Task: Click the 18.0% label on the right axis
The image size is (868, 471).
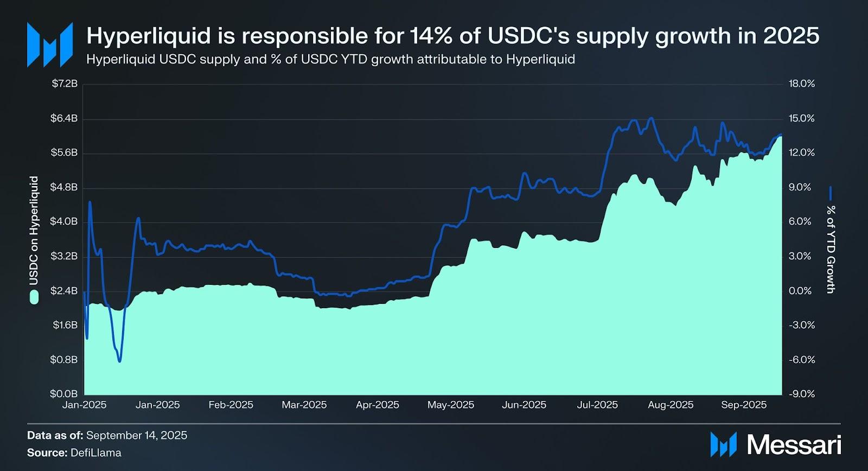Action: pos(802,84)
